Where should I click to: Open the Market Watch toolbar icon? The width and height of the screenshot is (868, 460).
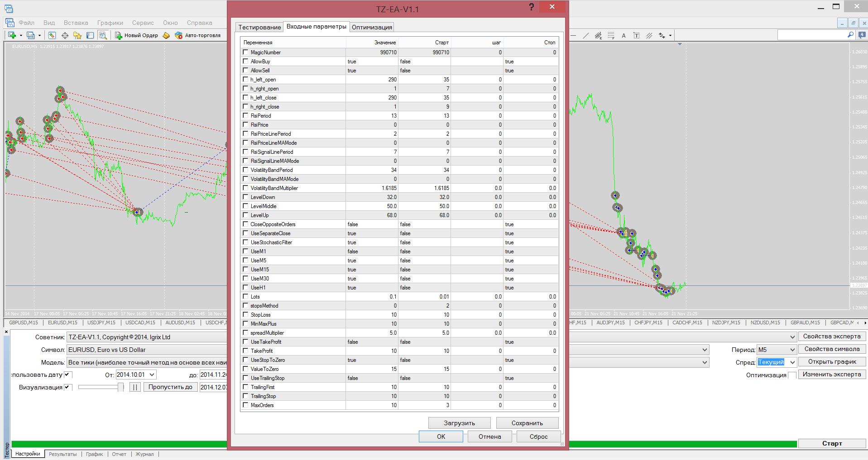pos(52,35)
